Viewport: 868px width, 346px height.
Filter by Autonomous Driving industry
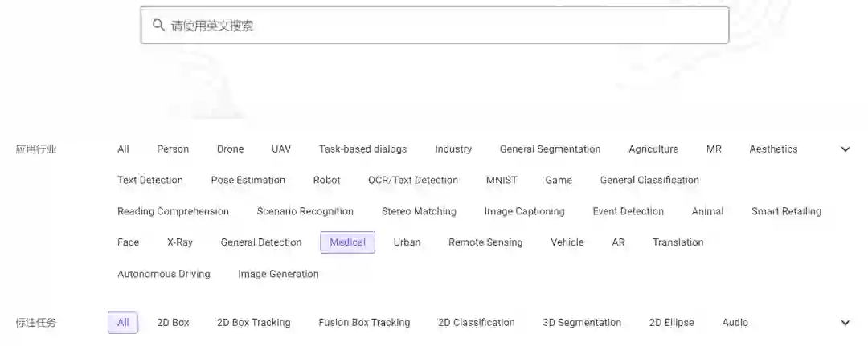pyautogui.click(x=164, y=274)
